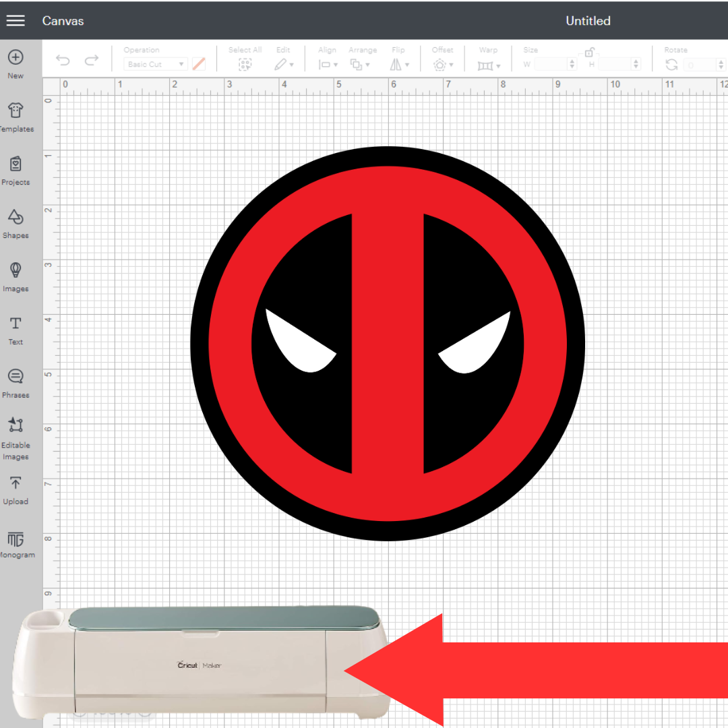Click the Untitled project title

pos(588,21)
